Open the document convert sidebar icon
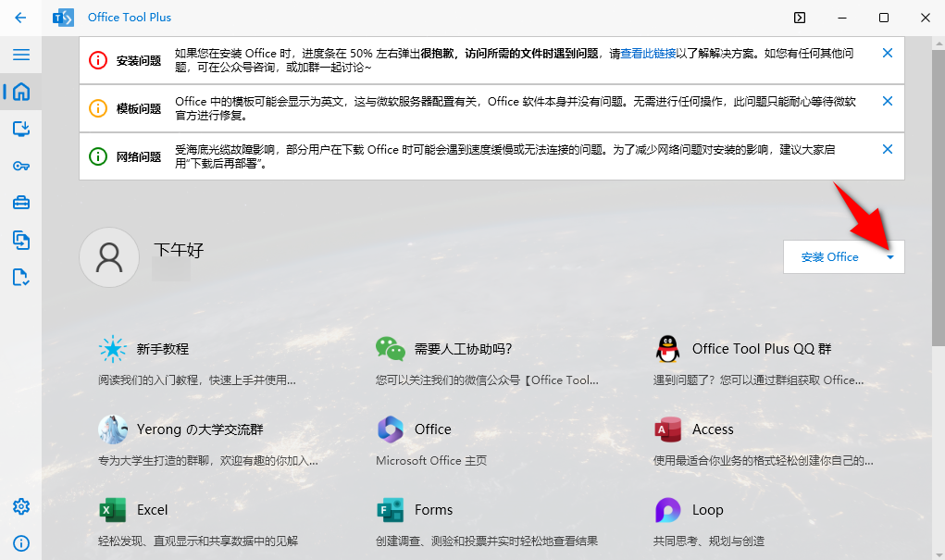 tap(21, 240)
